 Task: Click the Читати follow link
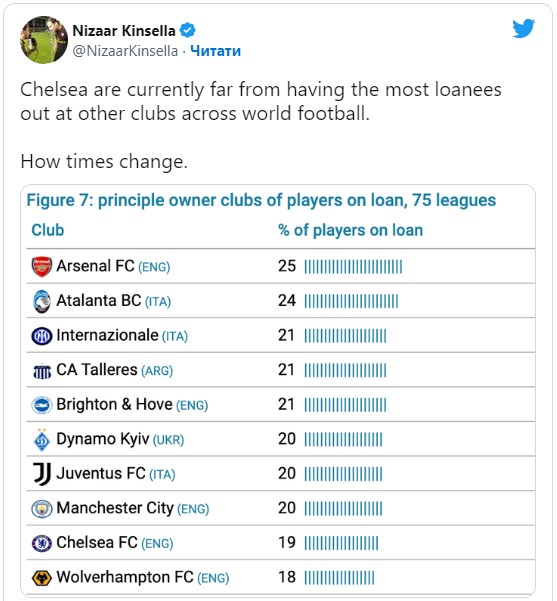click(215, 51)
